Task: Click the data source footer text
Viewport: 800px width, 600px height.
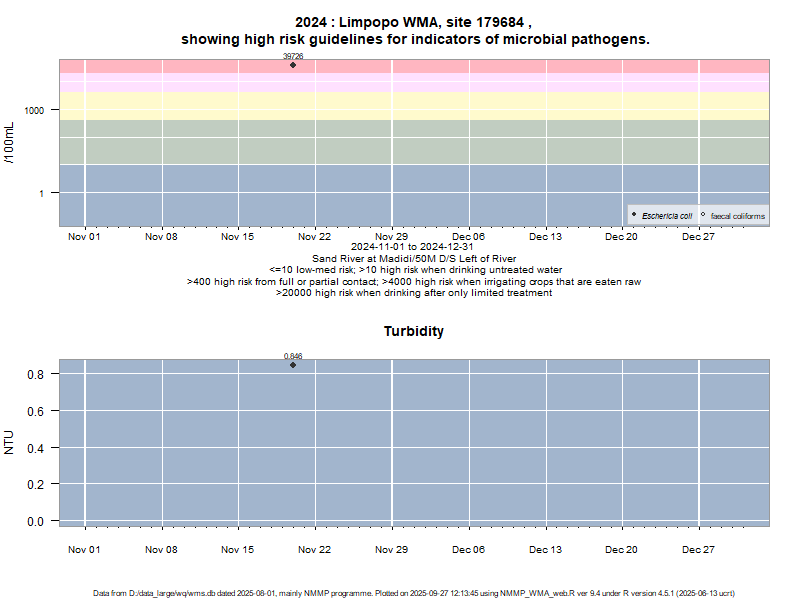Action: point(414,593)
